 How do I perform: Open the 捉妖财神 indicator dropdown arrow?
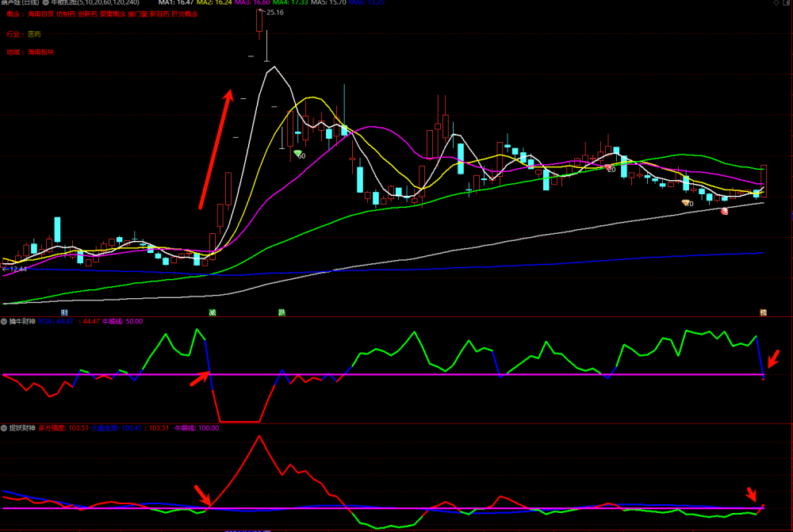click(x=4, y=428)
